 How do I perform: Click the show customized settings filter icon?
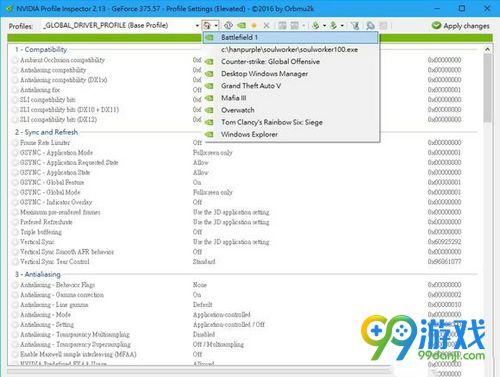pos(355,25)
